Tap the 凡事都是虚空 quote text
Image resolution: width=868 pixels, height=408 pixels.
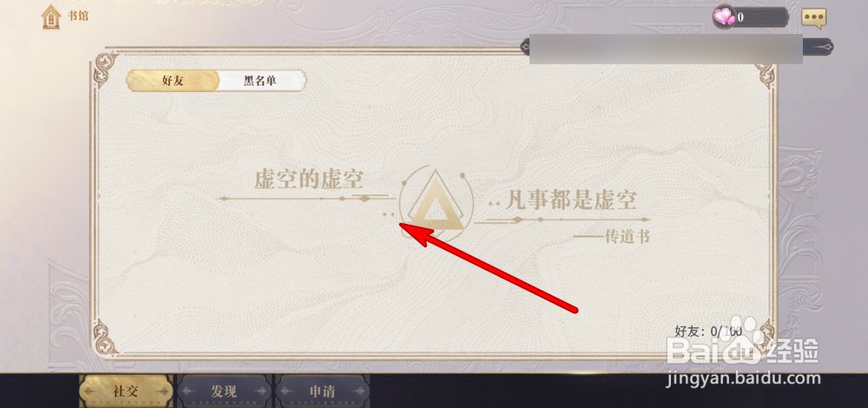(571, 200)
